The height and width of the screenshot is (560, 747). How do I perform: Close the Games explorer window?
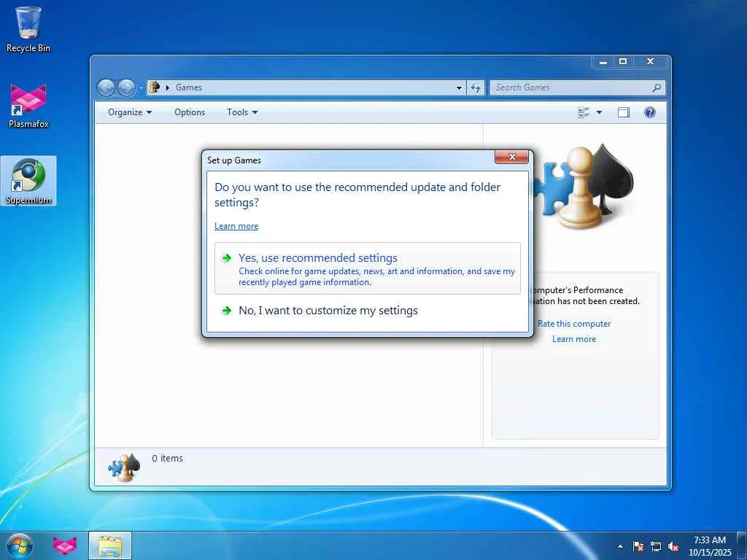650,61
